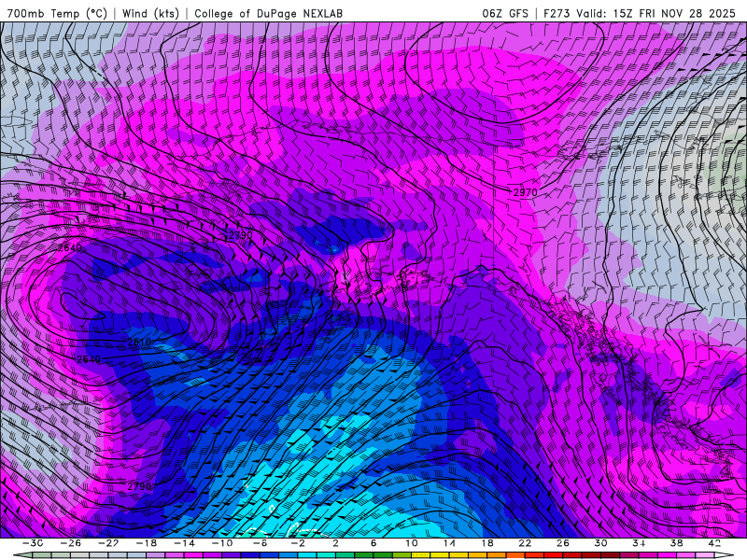Click the 38 color scale label

point(676,543)
